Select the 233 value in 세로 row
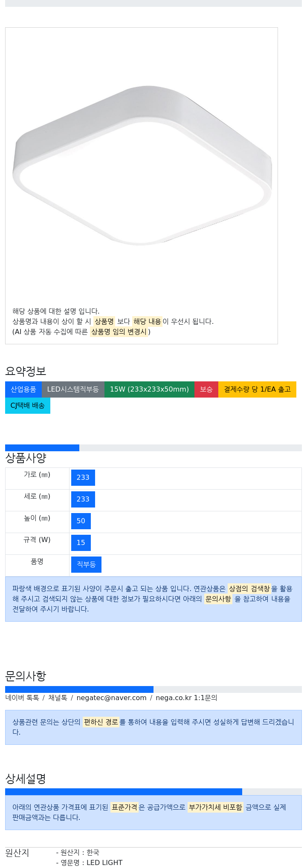Screen dimensions: 307x868 [83, 499]
